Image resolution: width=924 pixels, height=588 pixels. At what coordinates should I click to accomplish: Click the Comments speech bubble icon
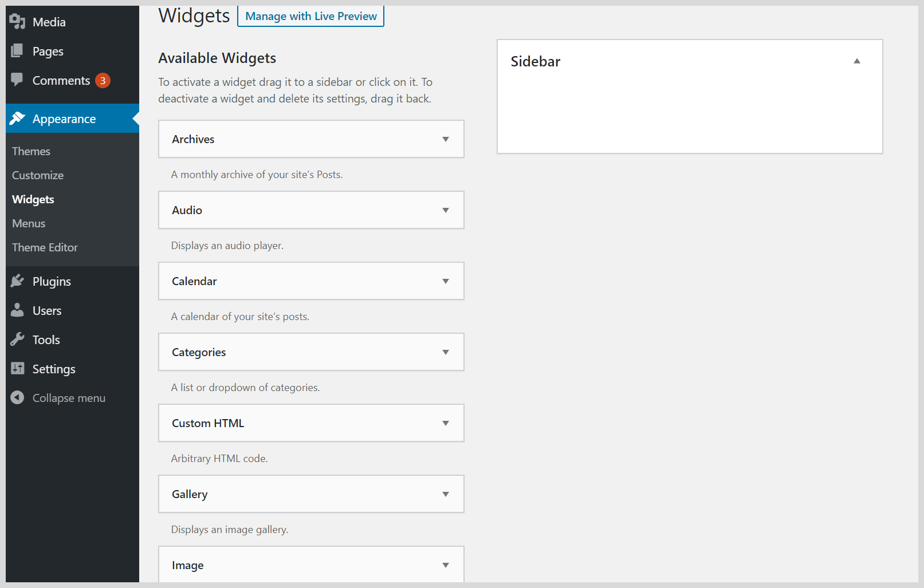17,80
